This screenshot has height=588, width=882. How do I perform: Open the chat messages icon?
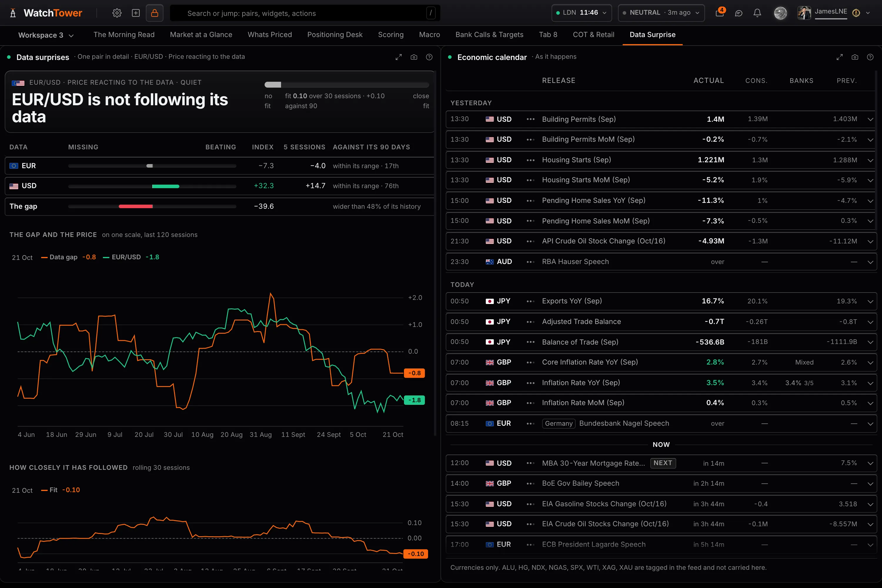(739, 13)
